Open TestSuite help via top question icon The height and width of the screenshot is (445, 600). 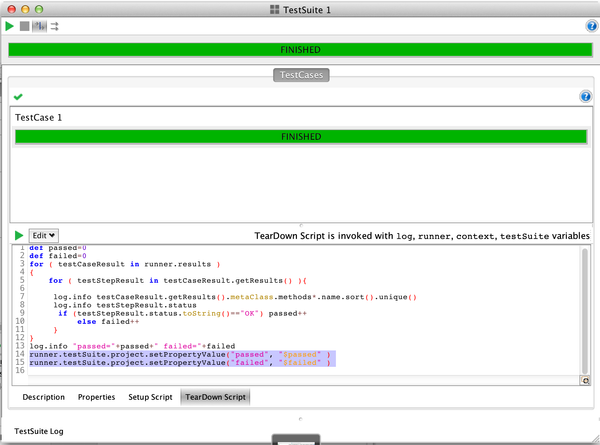[591, 26]
